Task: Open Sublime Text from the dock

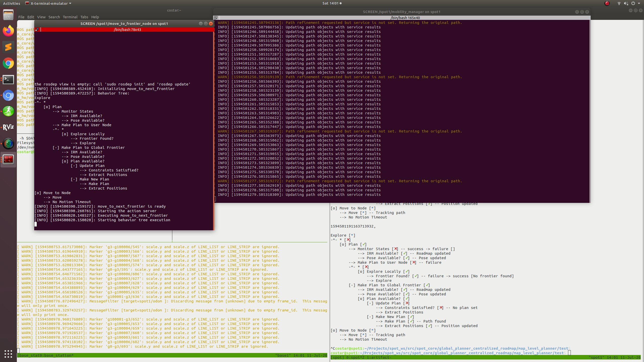Action: click(8, 47)
